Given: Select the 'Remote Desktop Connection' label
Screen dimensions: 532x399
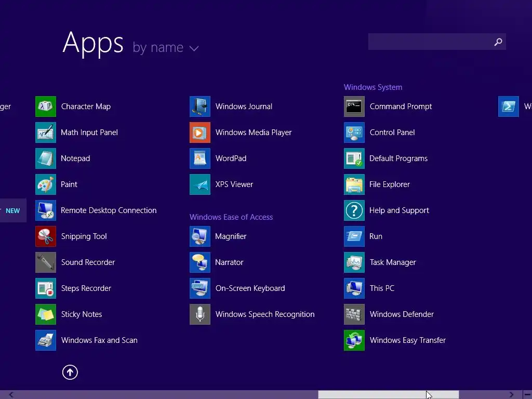Looking at the screenshot, I should (x=109, y=210).
